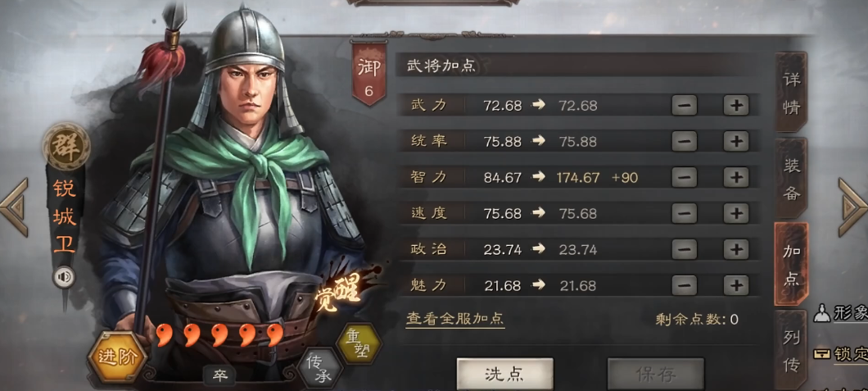
Task: Switch to the 装备 tab
Action: tap(791, 178)
